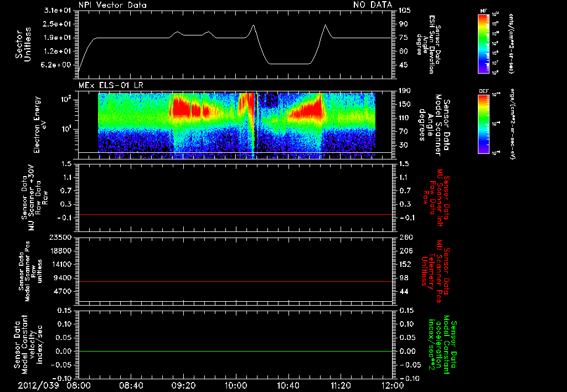
Task: Click the '1.9e+01' sector tick value
Action: (x=57, y=38)
